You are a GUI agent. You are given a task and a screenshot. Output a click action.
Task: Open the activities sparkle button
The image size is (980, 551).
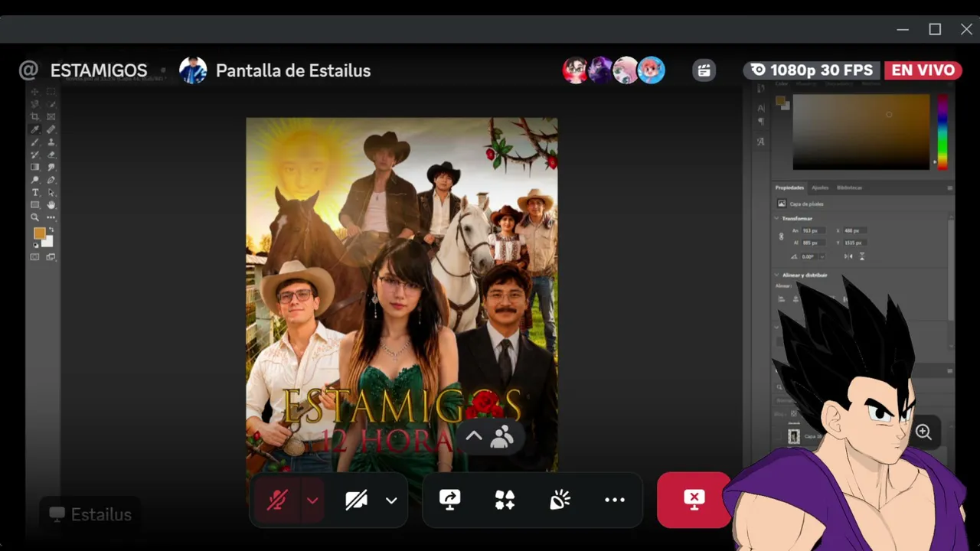coord(505,500)
